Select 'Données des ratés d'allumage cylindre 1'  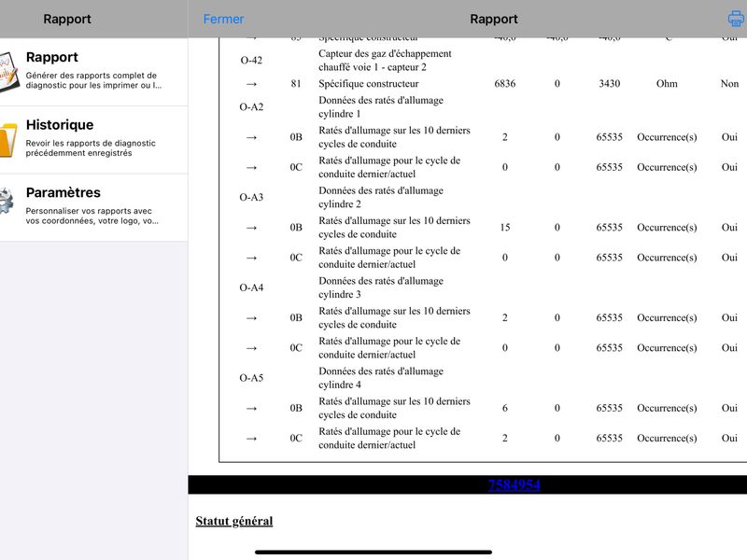click(381, 106)
